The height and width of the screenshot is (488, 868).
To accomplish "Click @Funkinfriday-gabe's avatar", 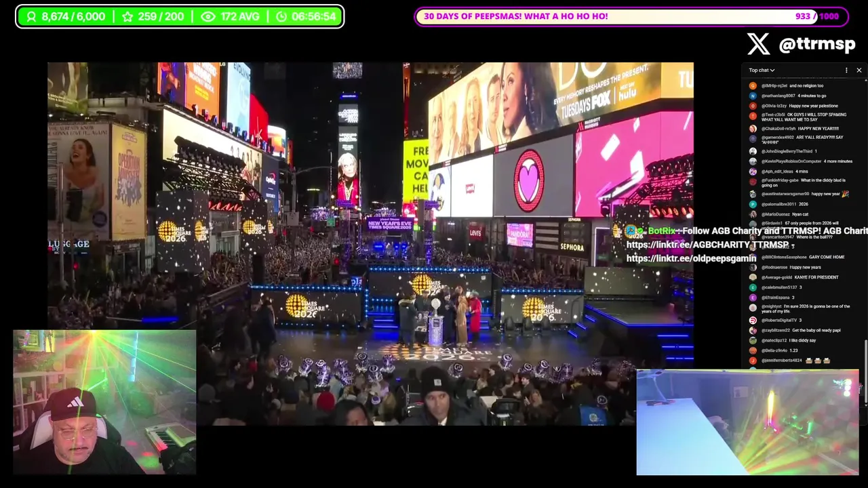I will coord(753,182).
